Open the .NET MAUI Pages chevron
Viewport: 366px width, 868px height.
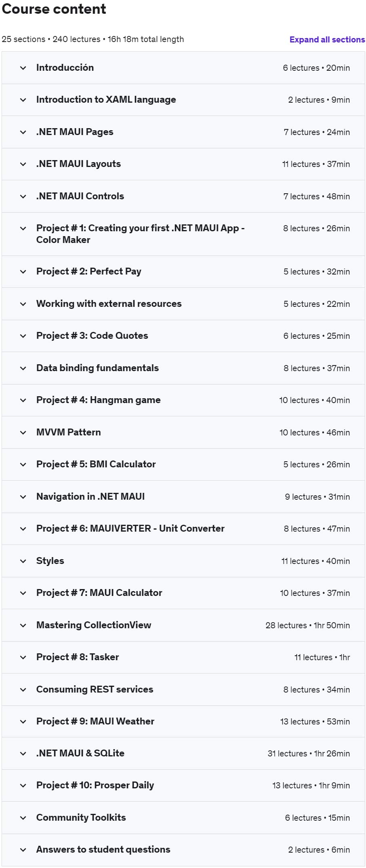[23, 132]
